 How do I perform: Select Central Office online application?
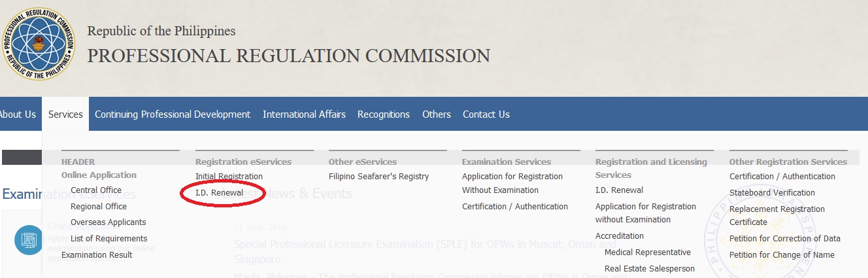96,190
